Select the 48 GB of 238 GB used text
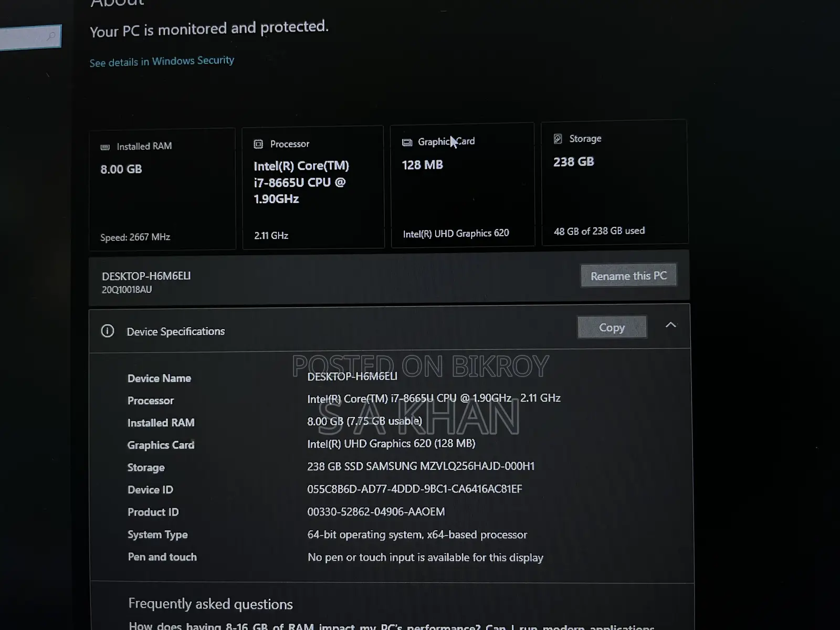 pyautogui.click(x=599, y=231)
